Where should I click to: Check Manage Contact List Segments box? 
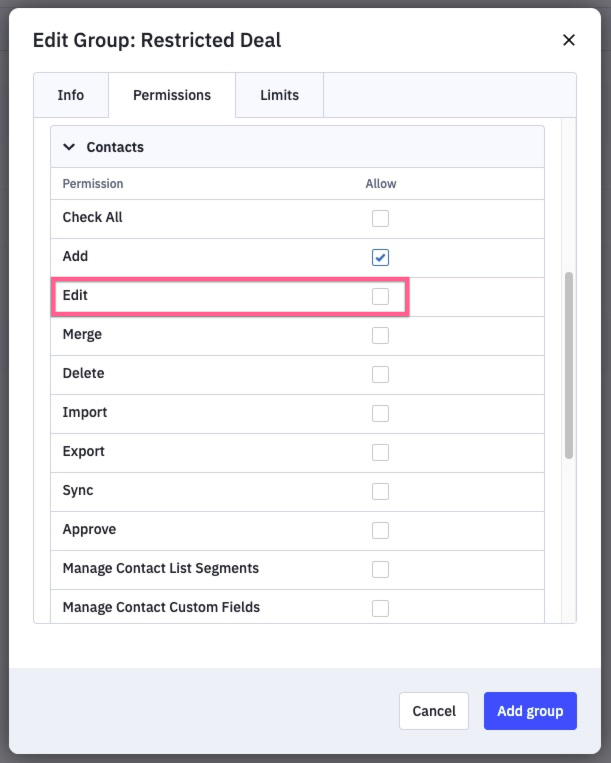[380, 569]
